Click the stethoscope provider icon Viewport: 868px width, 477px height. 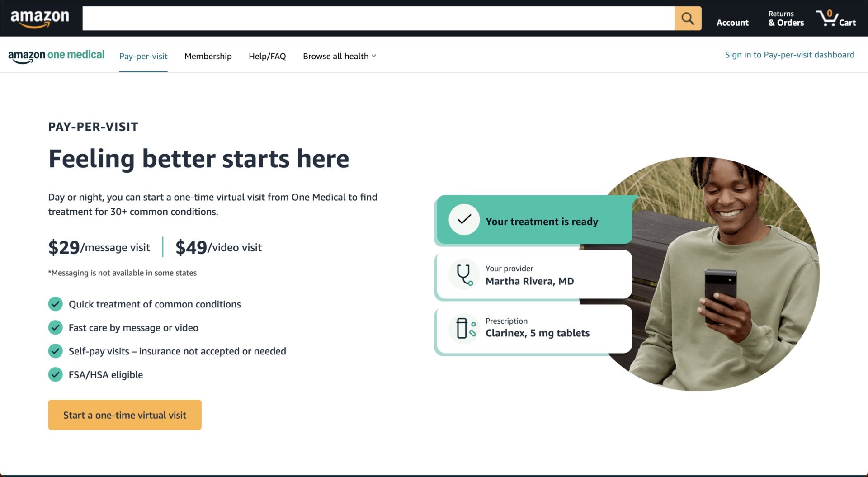tap(463, 274)
